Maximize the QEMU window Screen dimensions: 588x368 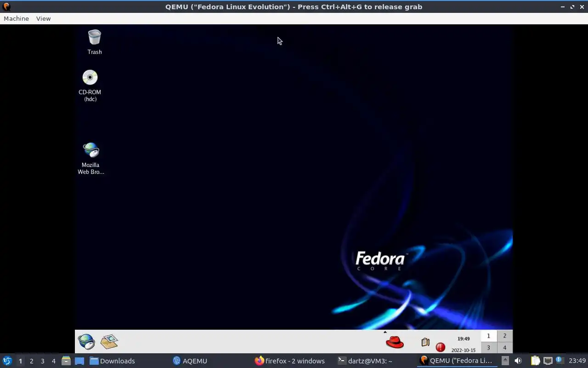tap(572, 7)
